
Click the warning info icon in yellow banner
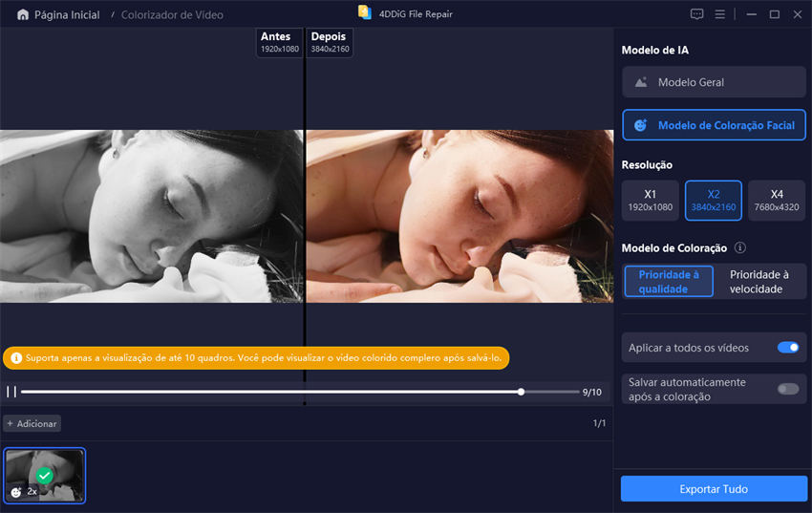tap(16, 357)
